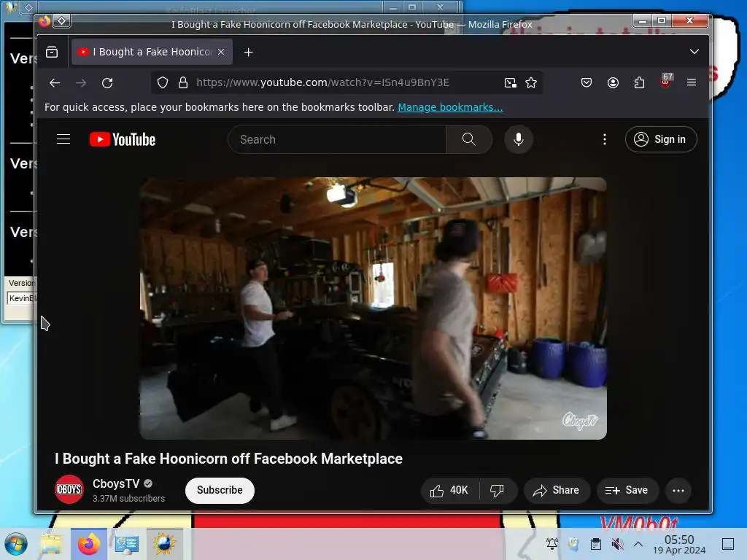This screenshot has height=560, width=747.
Task: Share the video
Action: pyautogui.click(x=557, y=491)
